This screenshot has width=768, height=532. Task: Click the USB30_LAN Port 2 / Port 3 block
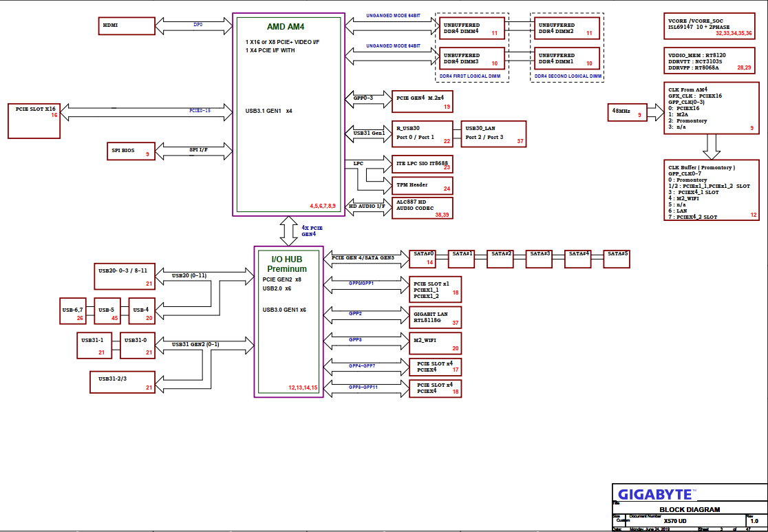click(x=493, y=134)
